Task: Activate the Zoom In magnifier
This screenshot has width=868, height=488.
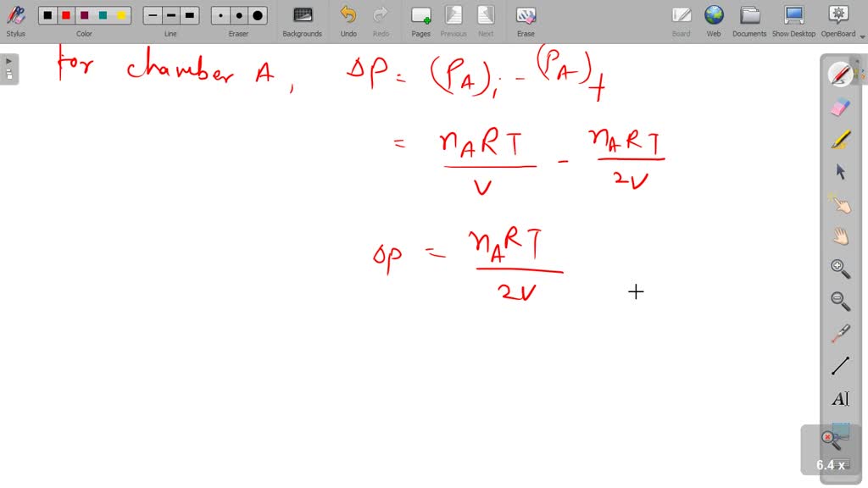Action: tap(839, 269)
